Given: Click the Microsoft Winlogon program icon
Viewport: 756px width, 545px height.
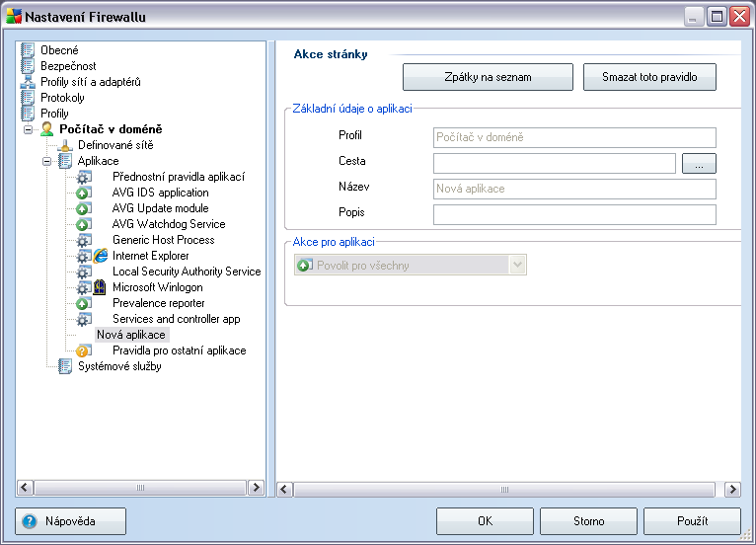Looking at the screenshot, I should click(x=100, y=287).
